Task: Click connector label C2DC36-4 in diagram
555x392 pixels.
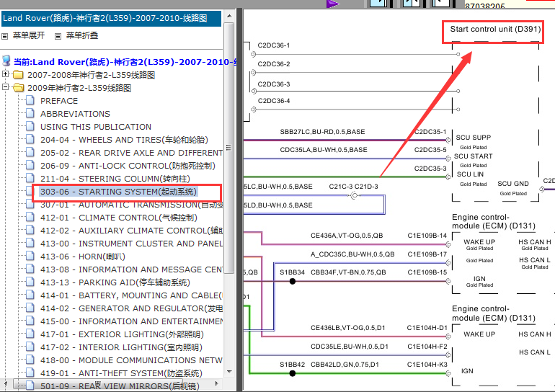Action: click(x=274, y=101)
